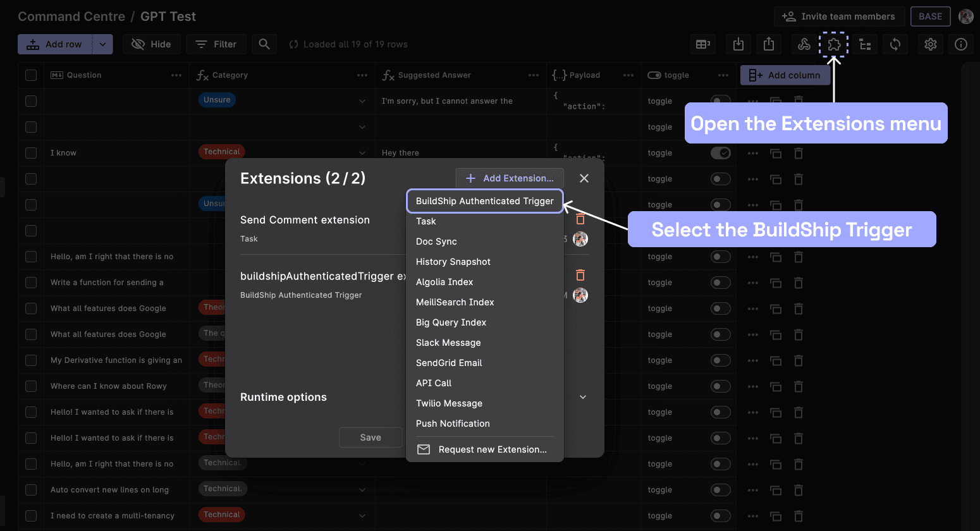Open the table information icon
The height and width of the screenshot is (531, 980).
[x=960, y=44]
